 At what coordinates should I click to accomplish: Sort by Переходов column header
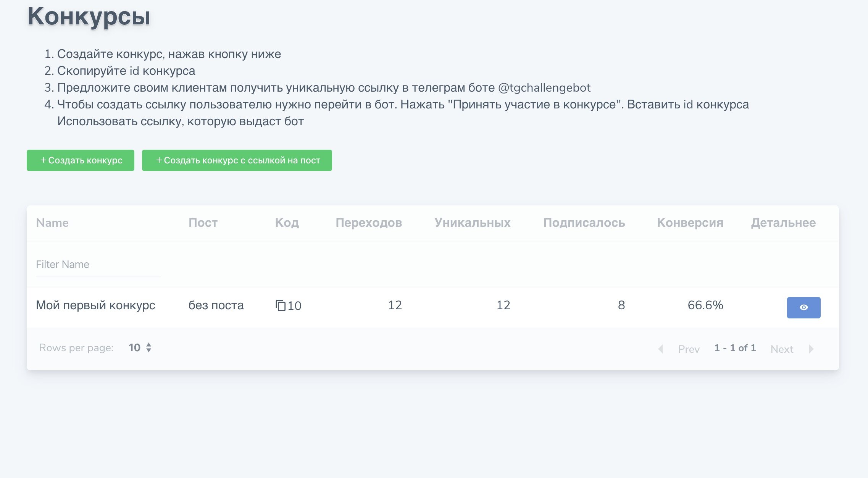point(368,223)
